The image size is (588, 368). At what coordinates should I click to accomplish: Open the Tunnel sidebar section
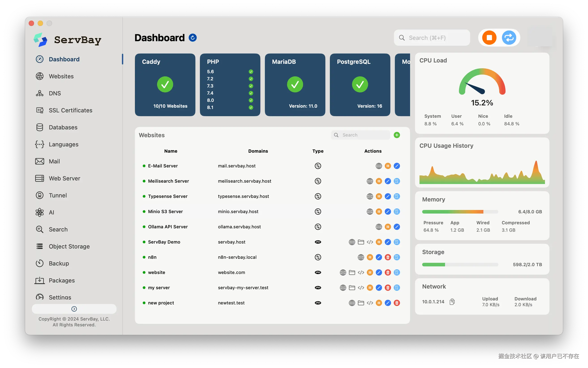coord(58,195)
